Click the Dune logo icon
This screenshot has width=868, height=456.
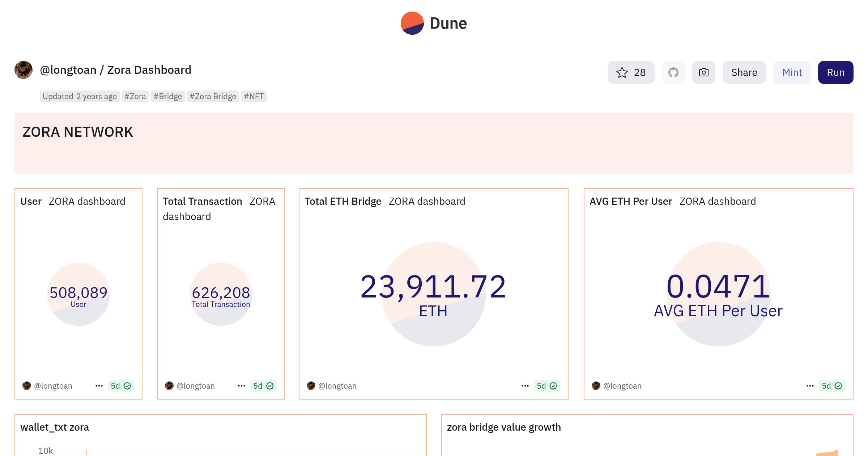(x=412, y=23)
